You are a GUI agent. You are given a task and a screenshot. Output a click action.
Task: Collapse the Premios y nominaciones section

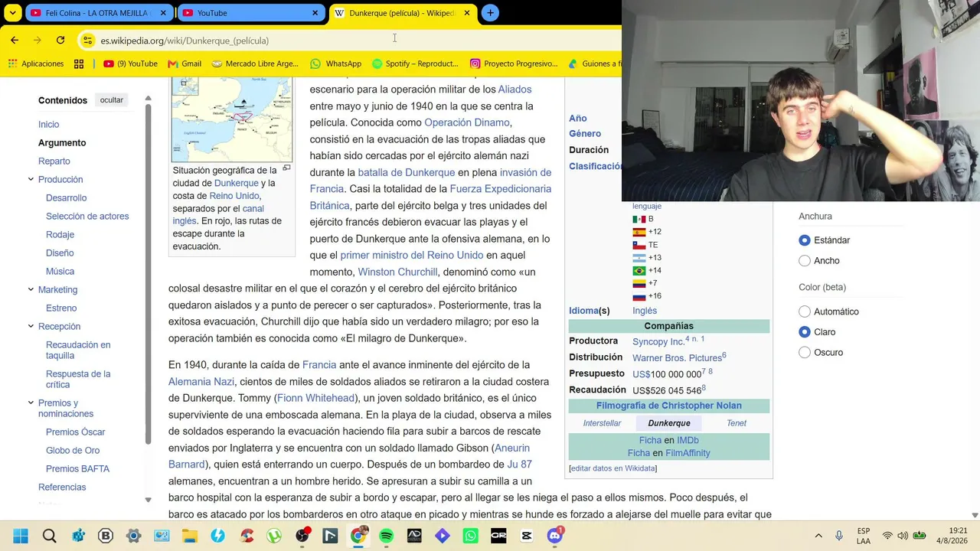click(31, 403)
